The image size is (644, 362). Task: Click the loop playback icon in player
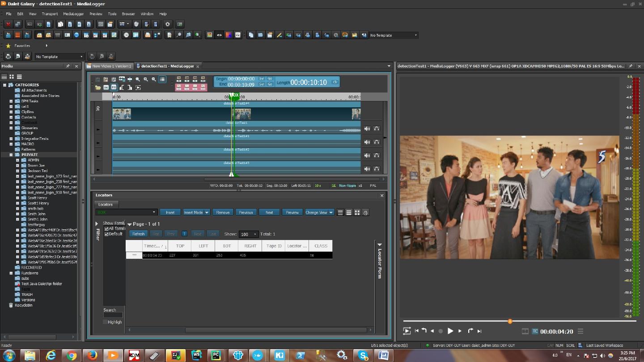tap(407, 331)
